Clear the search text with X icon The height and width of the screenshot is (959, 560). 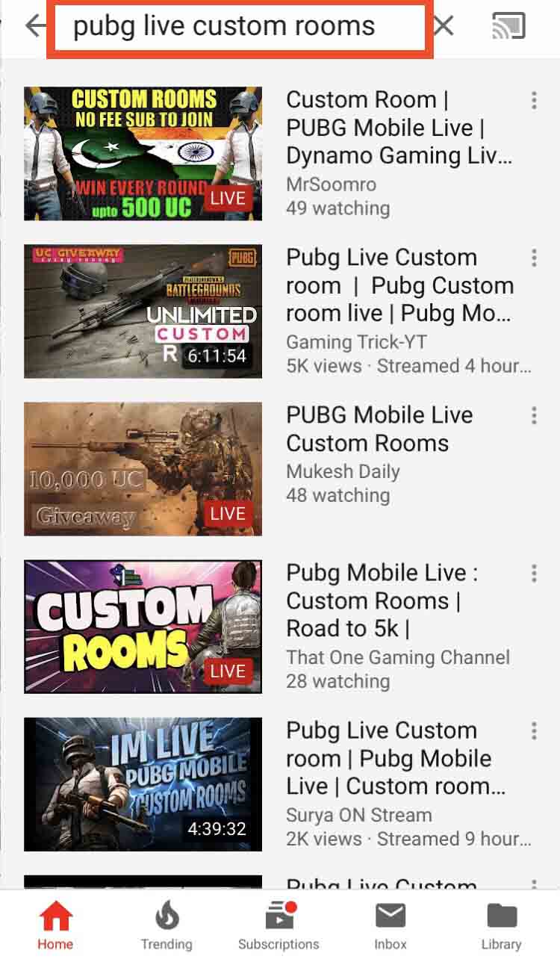[x=444, y=26]
